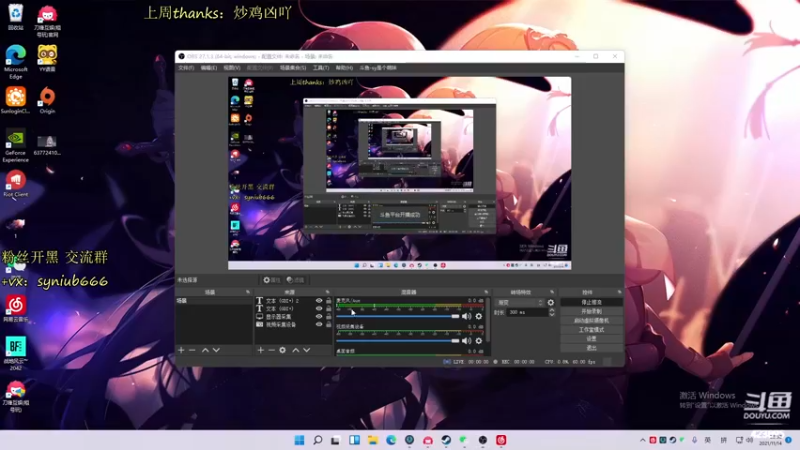Click the 开始录制 button
800x450 pixels.
tap(591, 311)
